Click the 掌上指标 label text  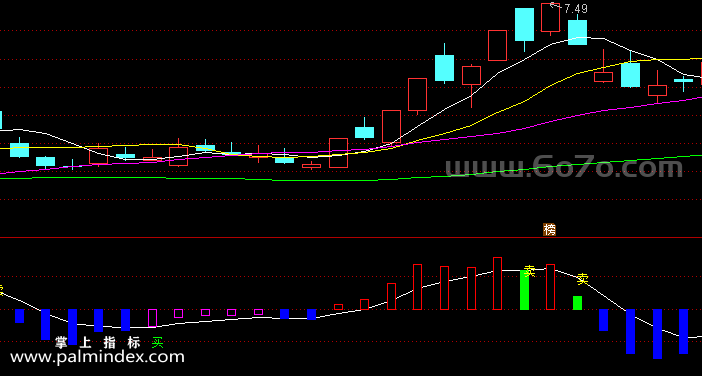[x=98, y=343]
